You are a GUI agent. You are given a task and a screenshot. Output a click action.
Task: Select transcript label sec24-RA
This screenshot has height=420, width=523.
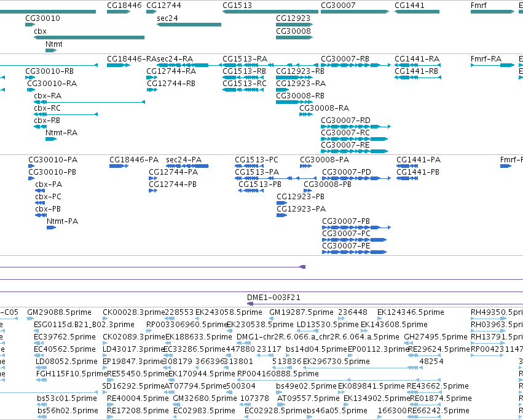[175, 59]
